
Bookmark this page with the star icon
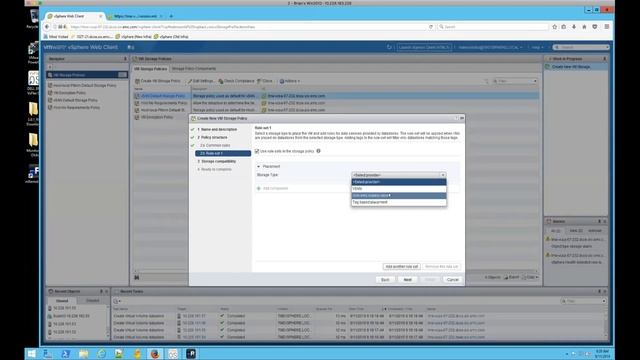coord(554,27)
